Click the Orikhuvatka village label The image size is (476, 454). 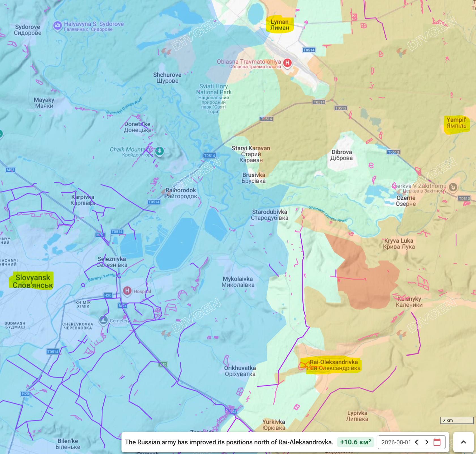pos(240,371)
